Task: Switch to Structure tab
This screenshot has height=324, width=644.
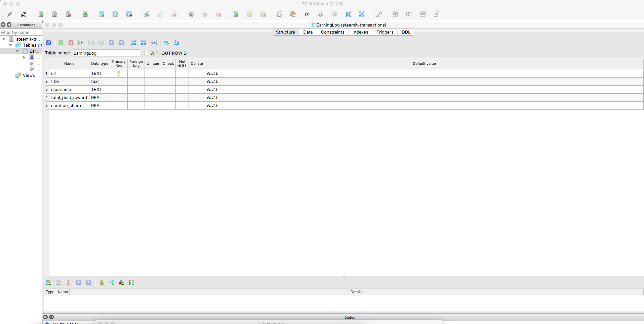Action: coord(285,32)
